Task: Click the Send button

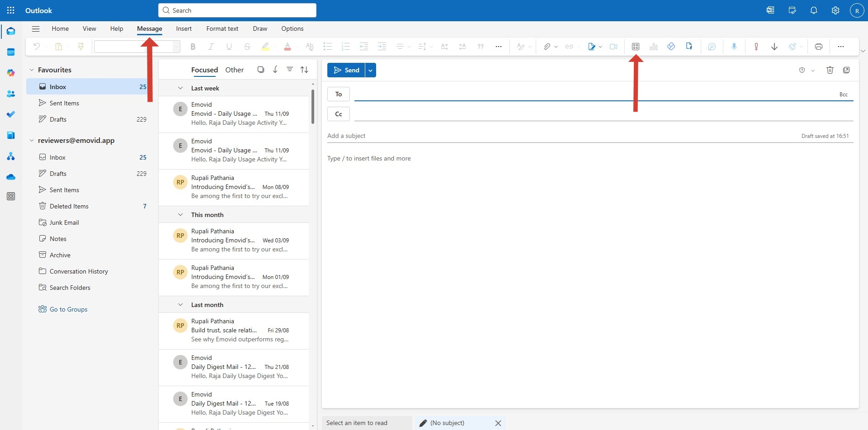Action: [x=347, y=70]
